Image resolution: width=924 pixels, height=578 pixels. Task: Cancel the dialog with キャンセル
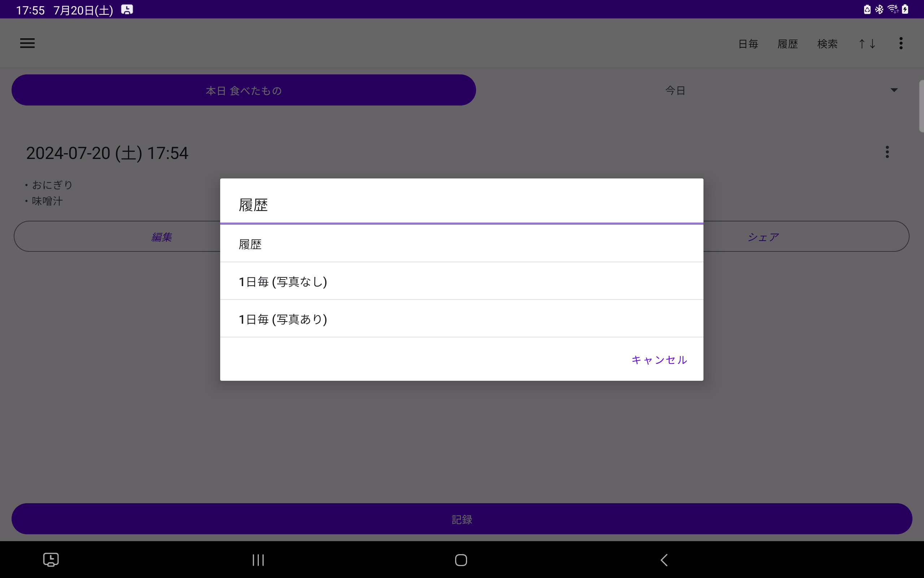click(x=659, y=359)
